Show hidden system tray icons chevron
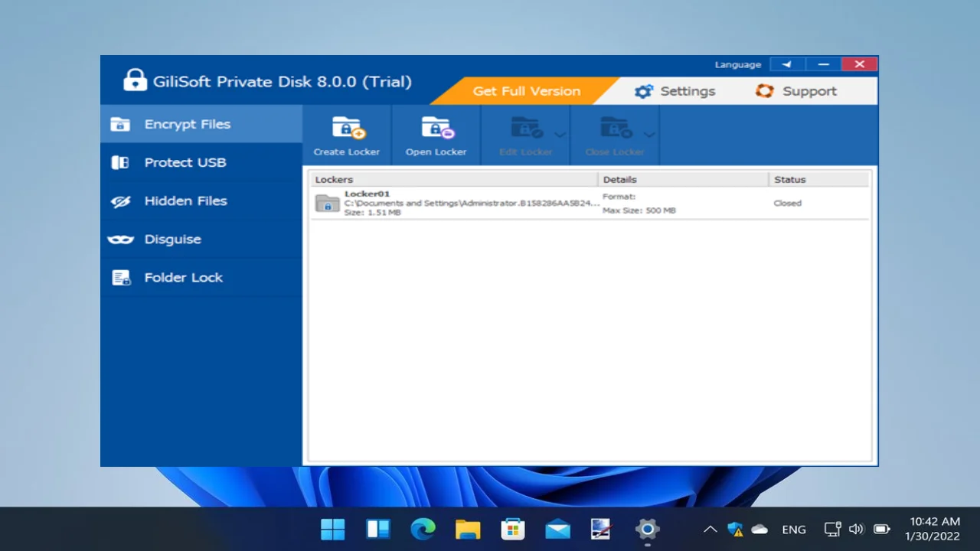Screen dimensions: 980x551 [710, 529]
